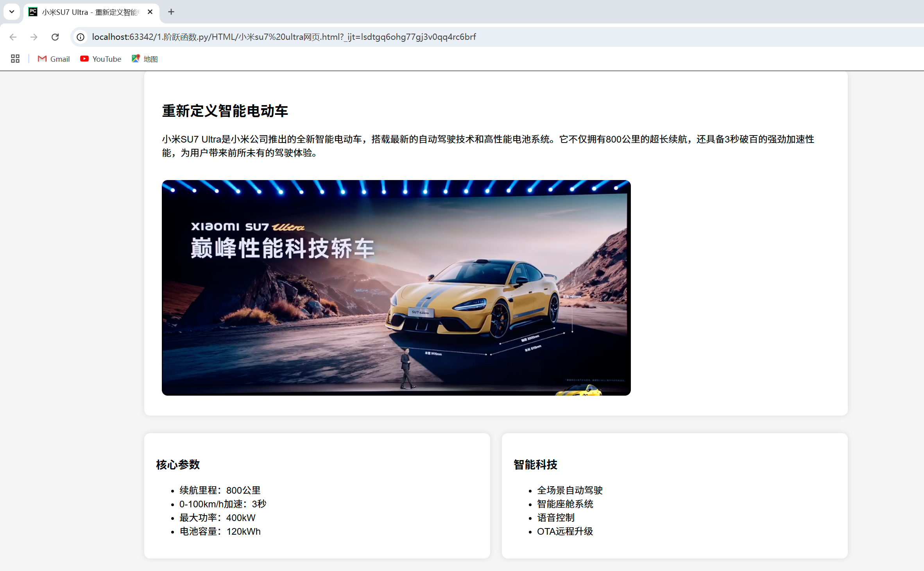
Task: Open a new browser tab
Action: (171, 12)
